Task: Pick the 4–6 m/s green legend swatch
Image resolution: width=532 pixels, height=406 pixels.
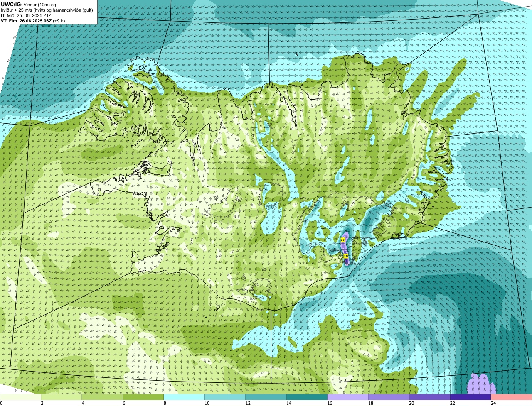Action: click(102, 397)
